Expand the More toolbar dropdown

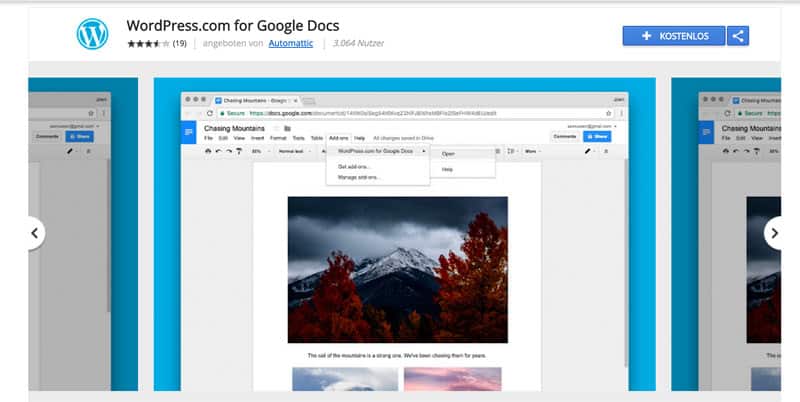click(x=532, y=151)
